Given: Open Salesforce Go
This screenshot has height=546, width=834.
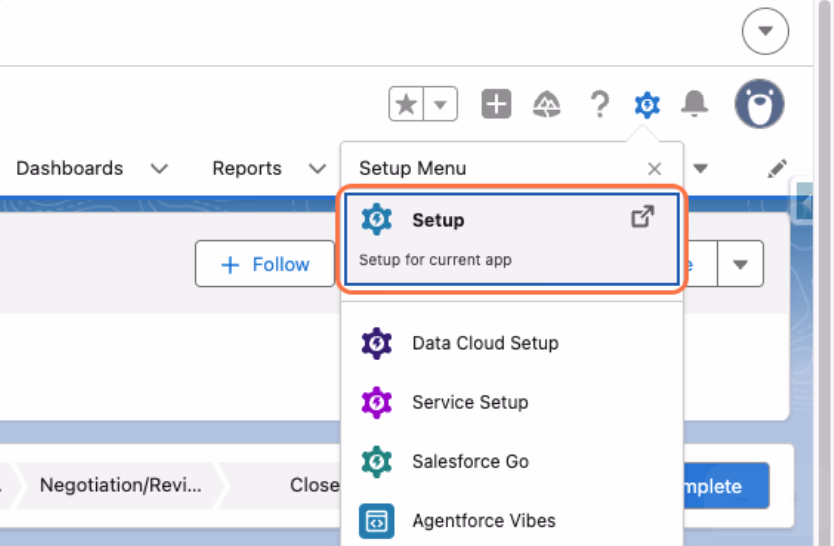Looking at the screenshot, I should (512, 461).
